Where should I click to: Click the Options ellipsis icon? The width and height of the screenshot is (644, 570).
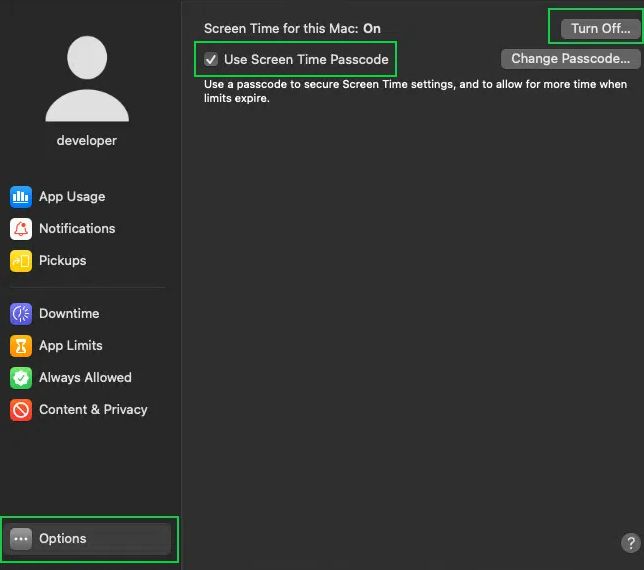point(21,539)
